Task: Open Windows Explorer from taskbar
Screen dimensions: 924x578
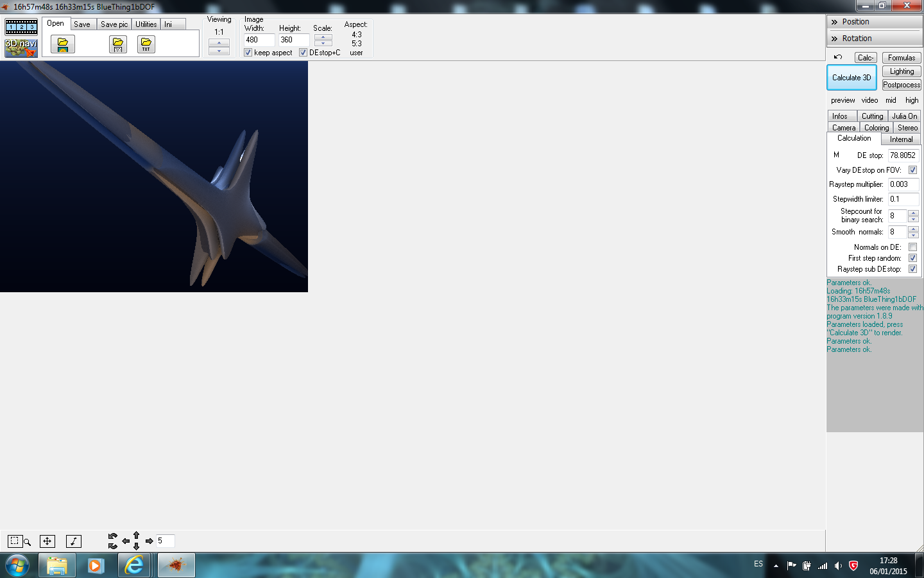Action: tap(57, 565)
